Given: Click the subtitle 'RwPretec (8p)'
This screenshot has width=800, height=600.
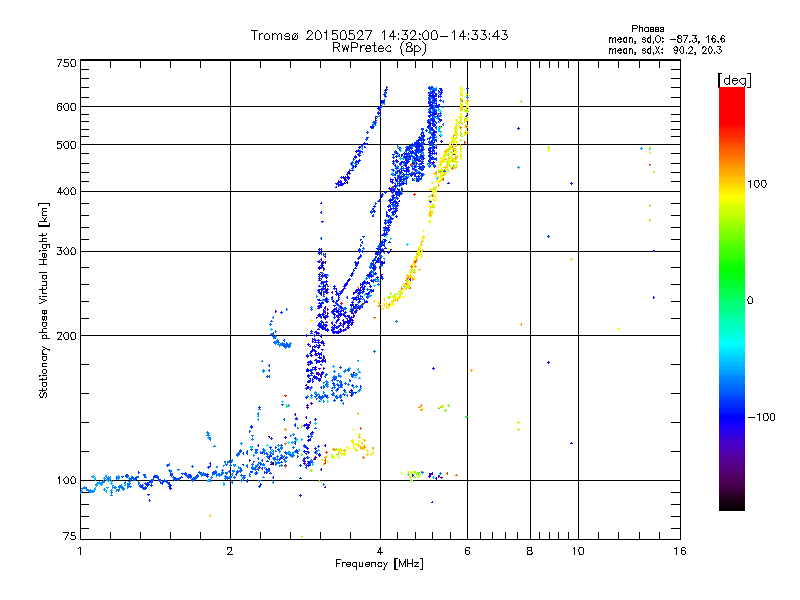Looking at the screenshot, I should click(379, 48).
